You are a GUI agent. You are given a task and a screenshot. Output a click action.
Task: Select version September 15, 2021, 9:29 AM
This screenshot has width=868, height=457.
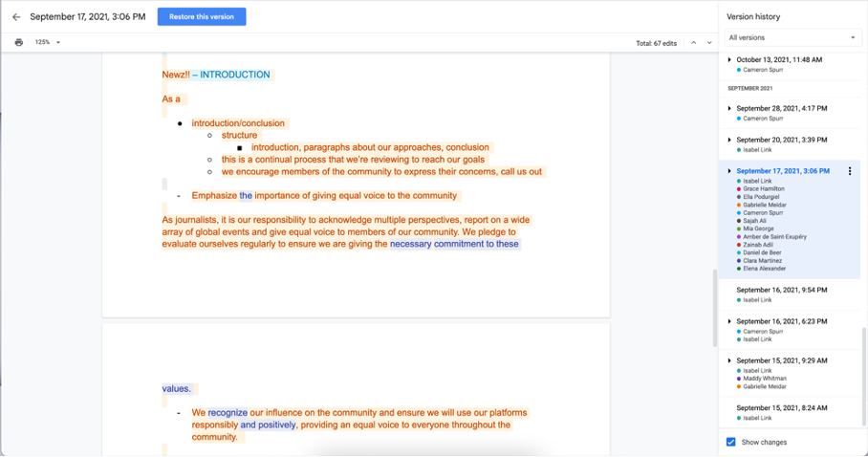(x=782, y=360)
